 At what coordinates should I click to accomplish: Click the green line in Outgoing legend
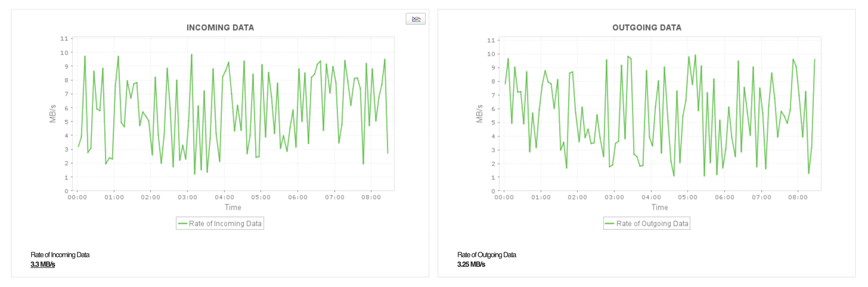pyautogui.click(x=610, y=223)
